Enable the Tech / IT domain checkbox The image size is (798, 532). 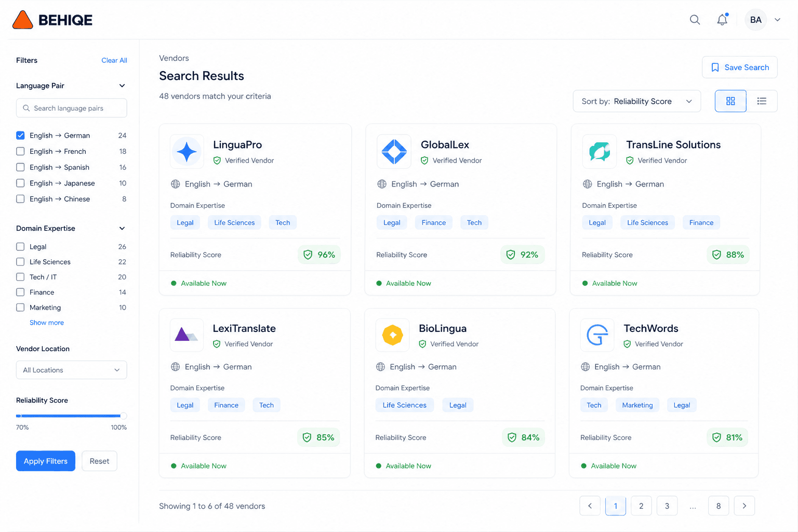(x=20, y=277)
